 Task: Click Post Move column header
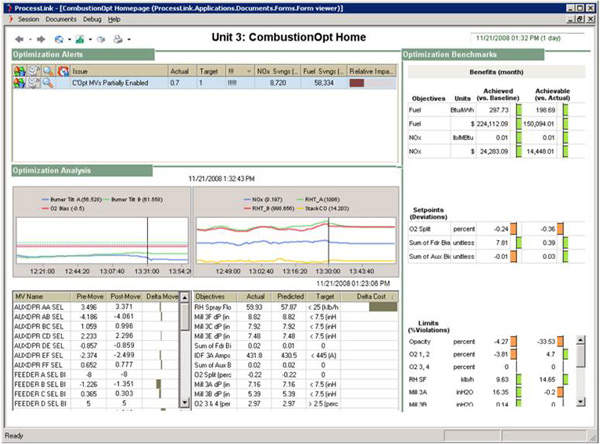click(x=125, y=296)
